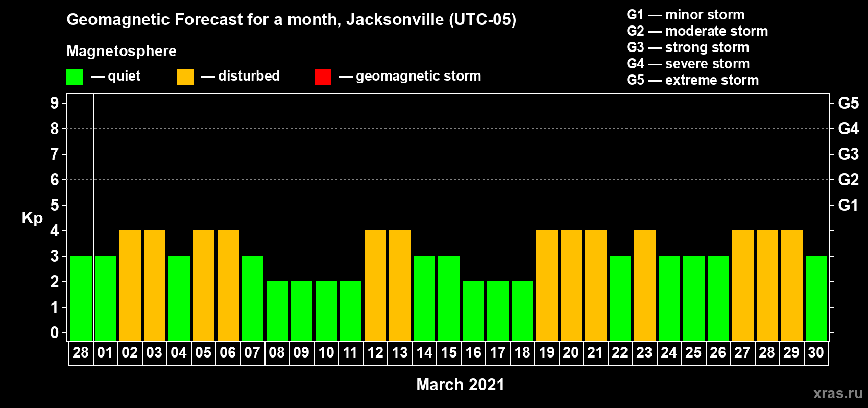This screenshot has width=868, height=408.
Task: Select the green bar for March 04
Action: [x=179, y=298]
